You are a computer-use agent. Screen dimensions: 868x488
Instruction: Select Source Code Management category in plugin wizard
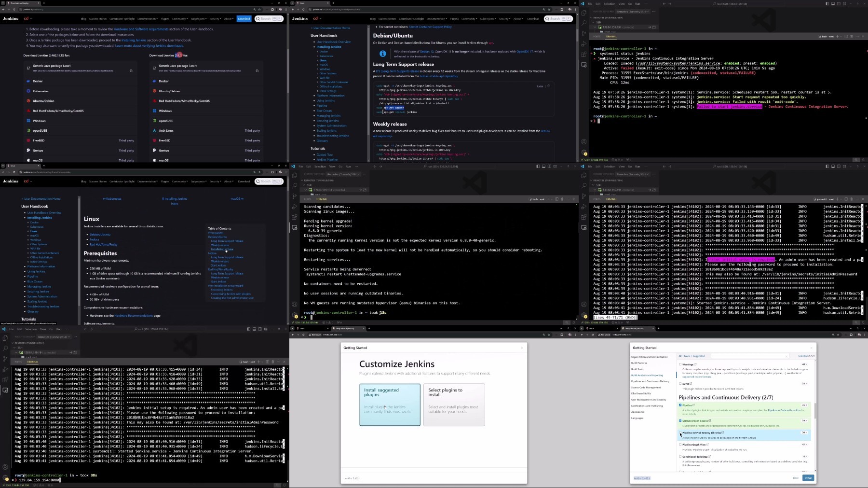(646, 387)
